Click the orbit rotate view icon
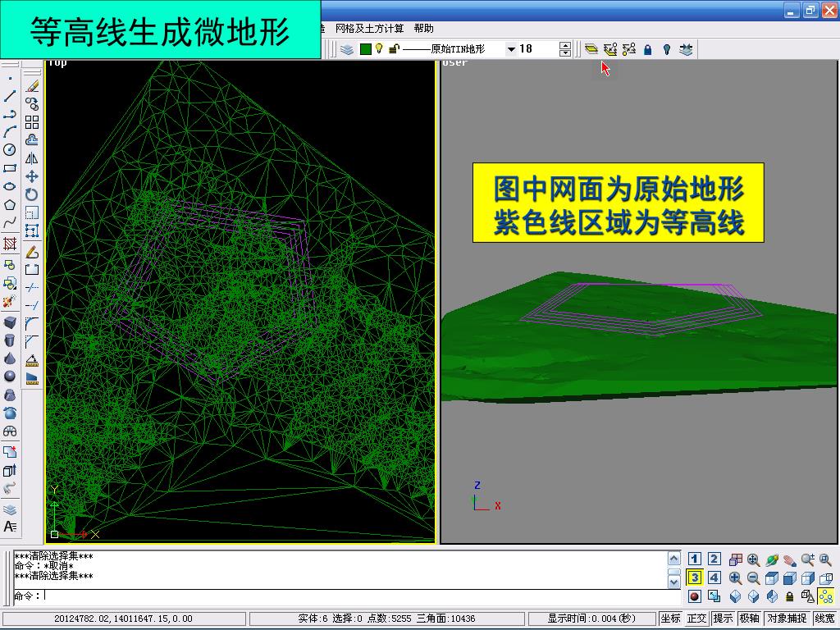The width and height of the screenshot is (840, 630). coord(771,560)
